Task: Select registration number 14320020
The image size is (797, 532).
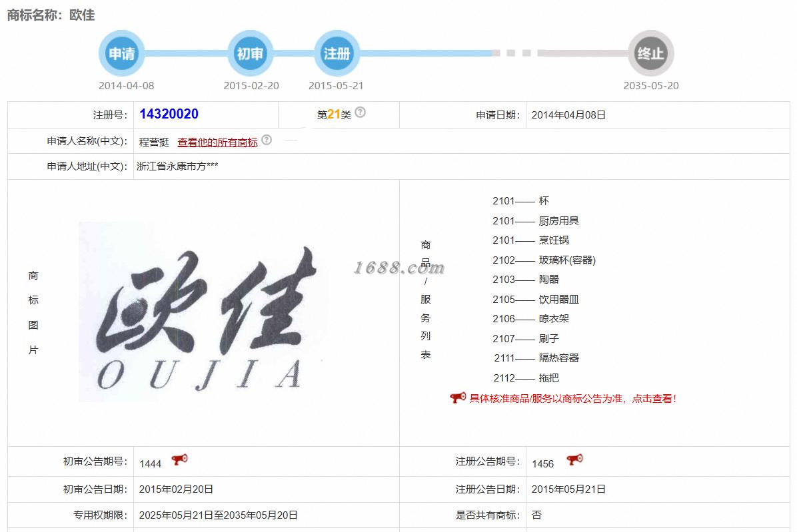Action: pyautogui.click(x=169, y=115)
